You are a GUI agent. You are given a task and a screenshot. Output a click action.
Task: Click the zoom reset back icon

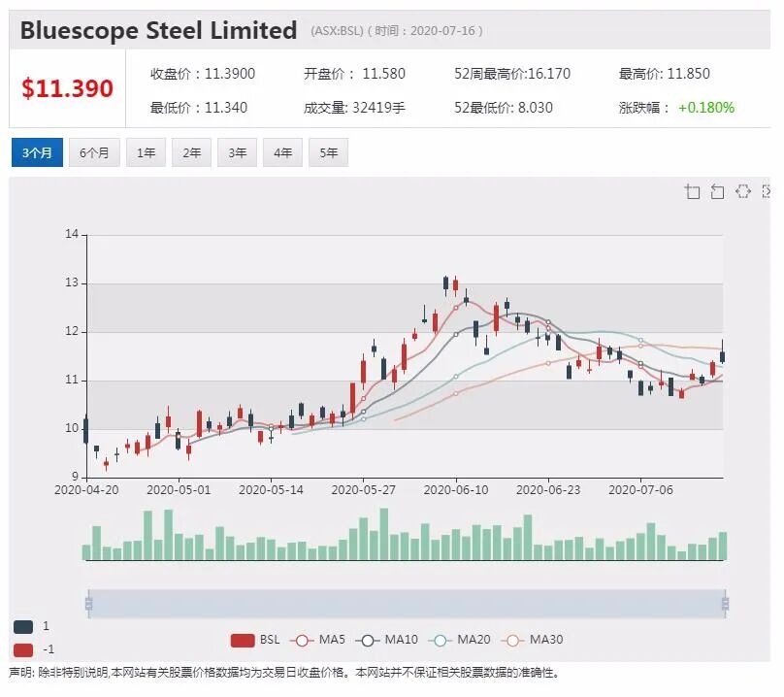(x=717, y=191)
